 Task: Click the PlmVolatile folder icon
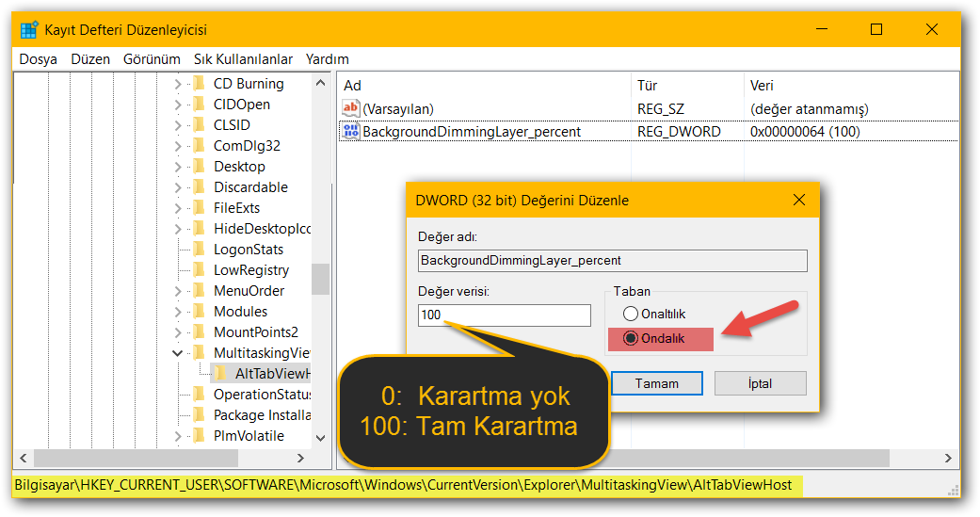pos(200,435)
